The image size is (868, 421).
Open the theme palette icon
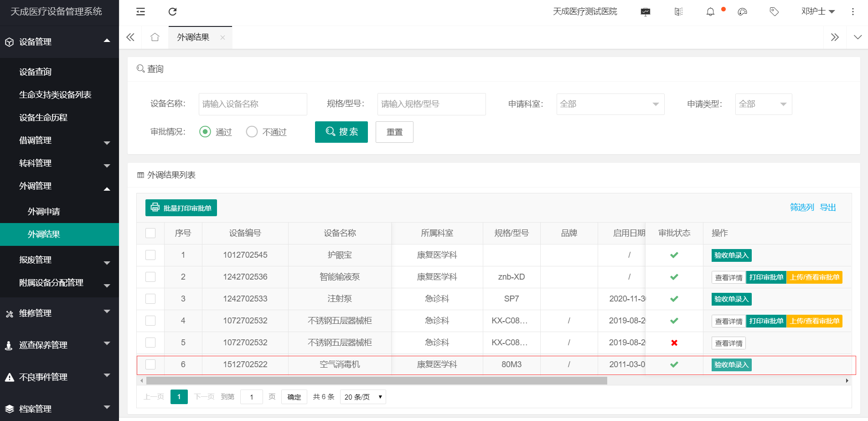(x=742, y=12)
